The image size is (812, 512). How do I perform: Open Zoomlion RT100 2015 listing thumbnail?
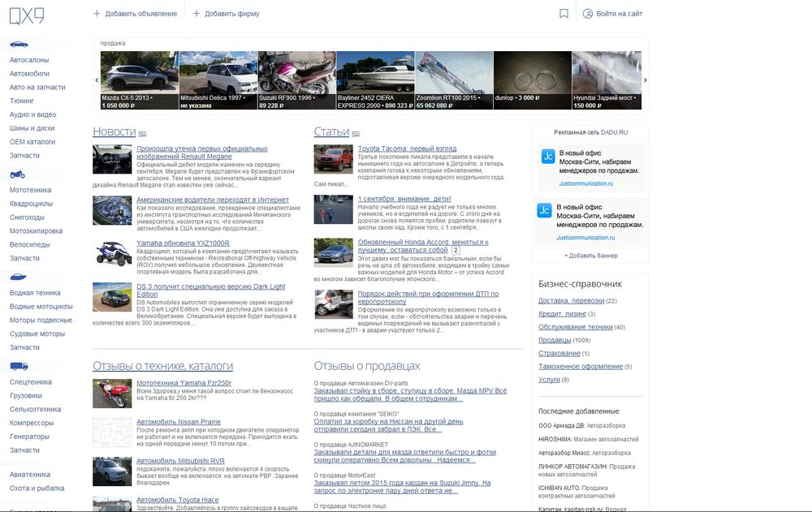coord(454,80)
